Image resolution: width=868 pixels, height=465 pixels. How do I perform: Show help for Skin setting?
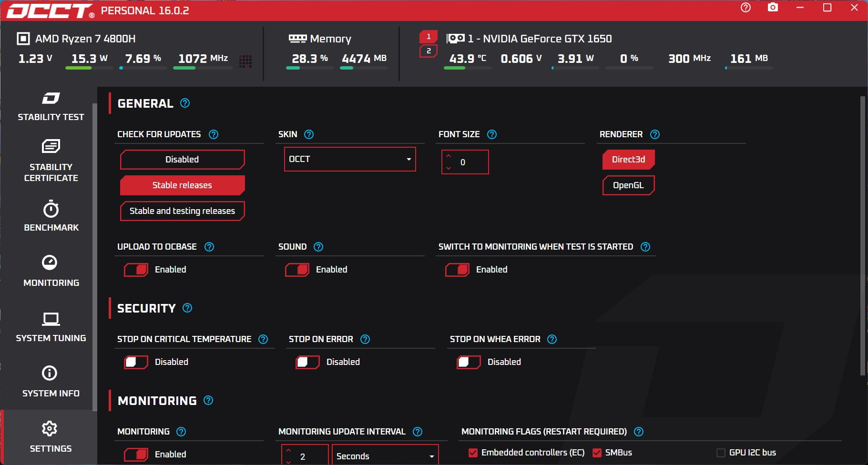(309, 134)
